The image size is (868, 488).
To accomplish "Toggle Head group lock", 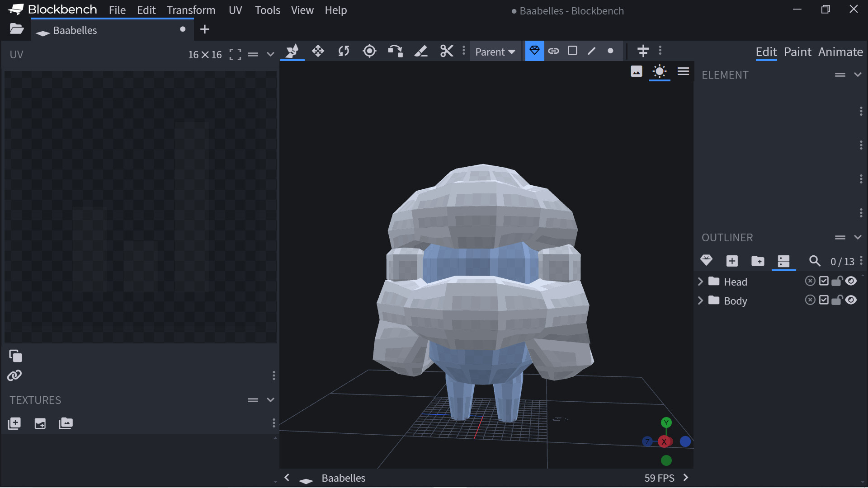I will [x=837, y=281].
